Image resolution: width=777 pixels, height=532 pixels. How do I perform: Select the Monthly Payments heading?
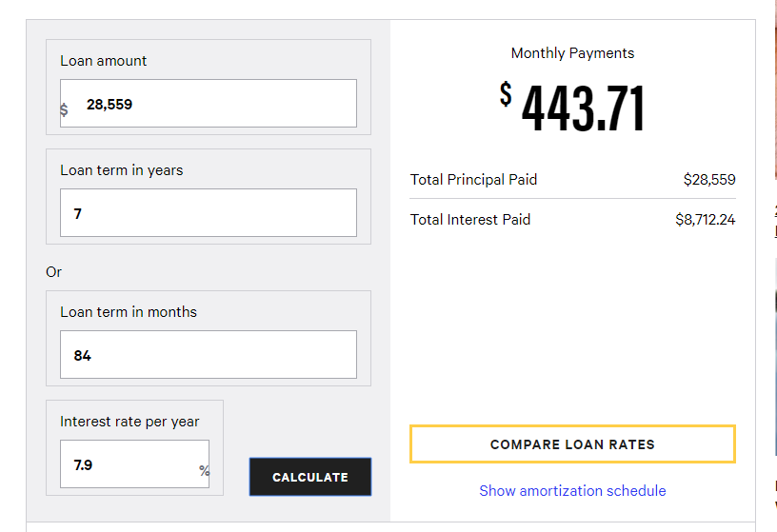pos(572,53)
